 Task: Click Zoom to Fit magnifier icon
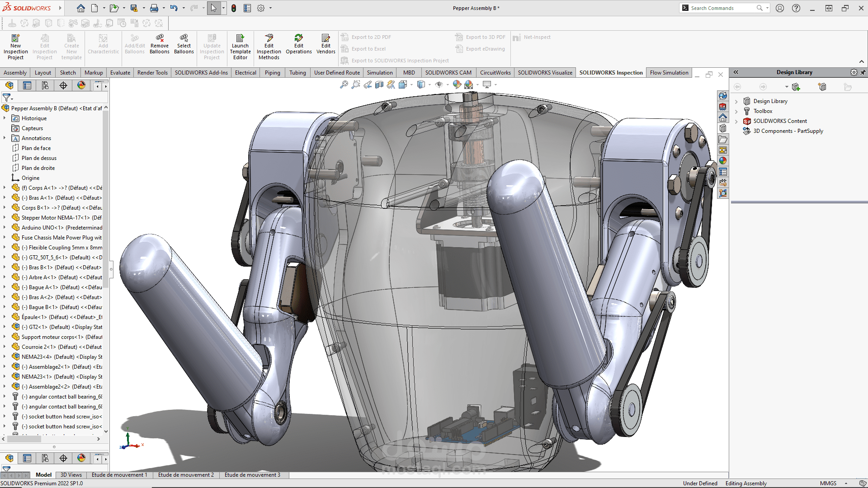344,84
